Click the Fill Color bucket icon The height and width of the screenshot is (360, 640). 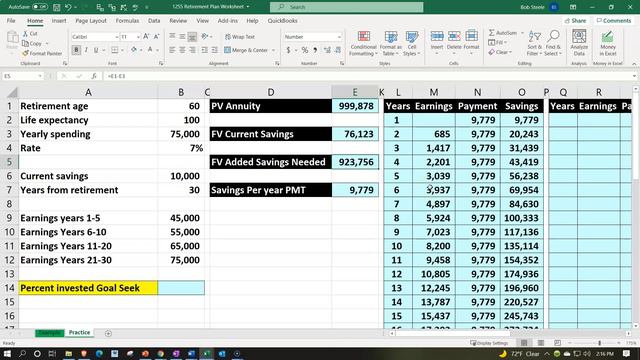[x=133, y=50]
